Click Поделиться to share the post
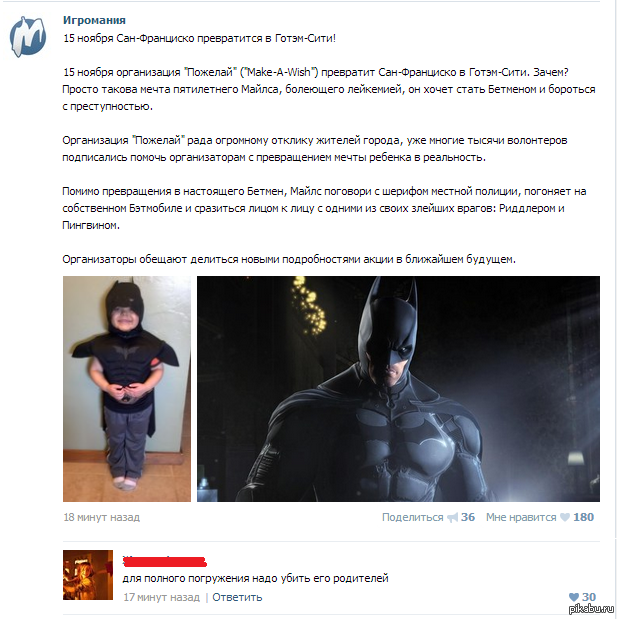 (412, 517)
